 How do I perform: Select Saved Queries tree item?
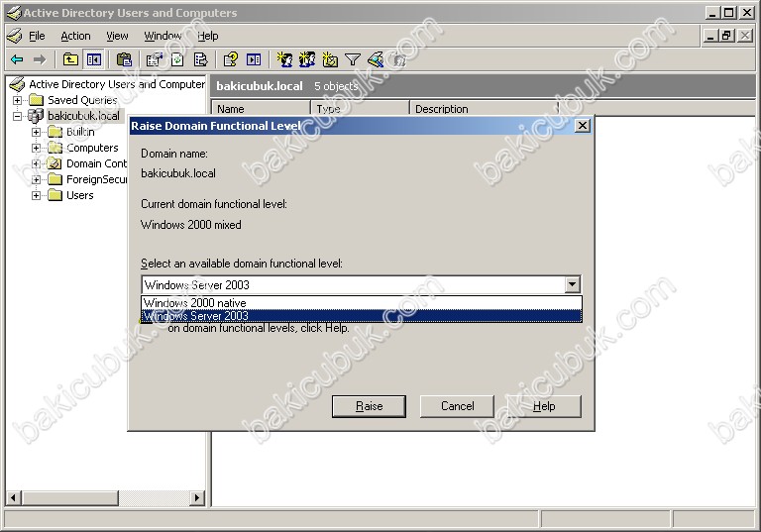pyautogui.click(x=82, y=100)
